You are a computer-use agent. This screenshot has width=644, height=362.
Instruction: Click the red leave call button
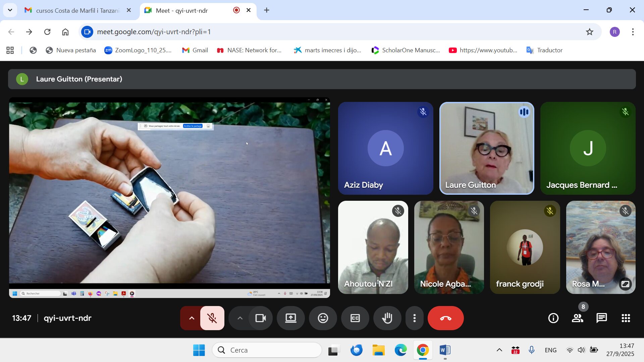click(445, 318)
